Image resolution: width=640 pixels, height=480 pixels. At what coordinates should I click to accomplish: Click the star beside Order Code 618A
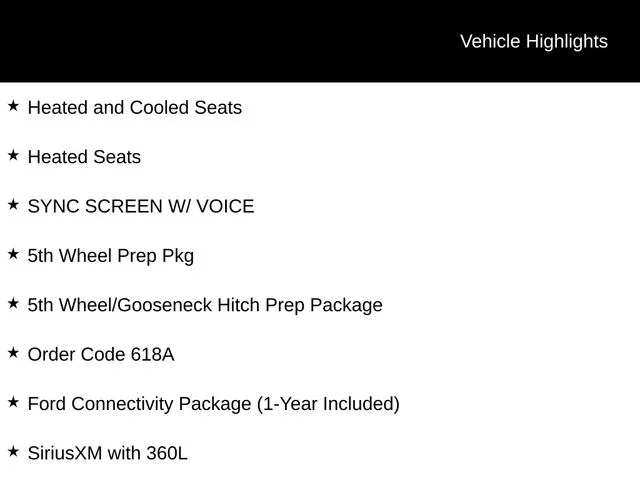13,353
